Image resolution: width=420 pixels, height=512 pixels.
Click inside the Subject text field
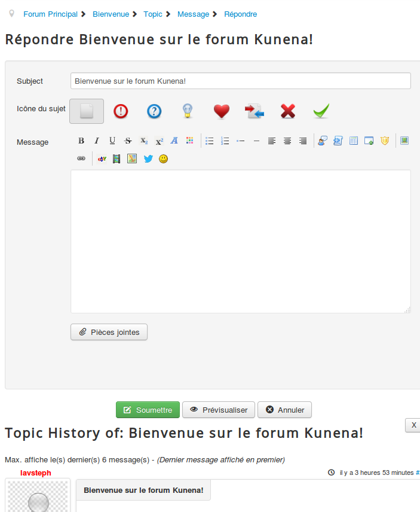(x=240, y=81)
